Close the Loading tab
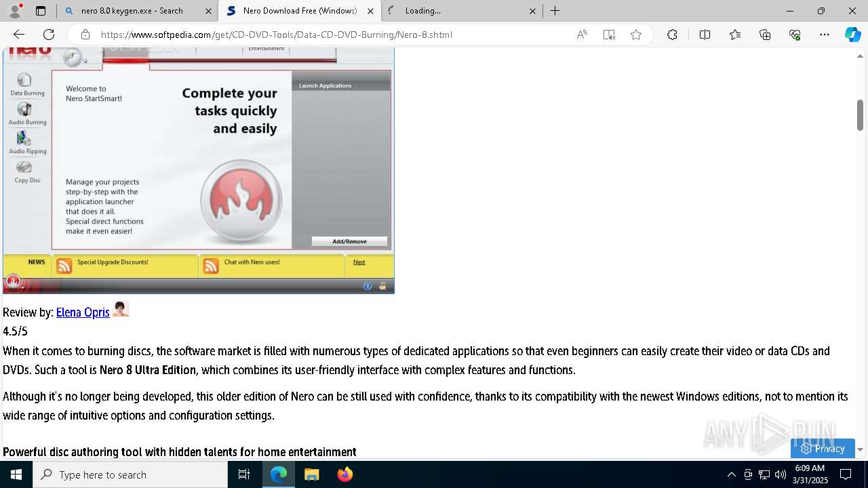Image resolution: width=868 pixels, height=488 pixels. [532, 11]
